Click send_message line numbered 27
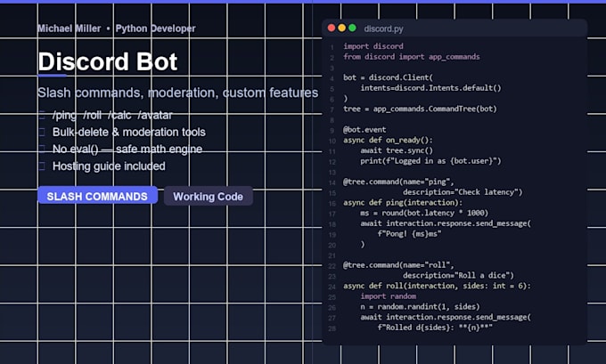The image size is (606, 364). [446, 318]
